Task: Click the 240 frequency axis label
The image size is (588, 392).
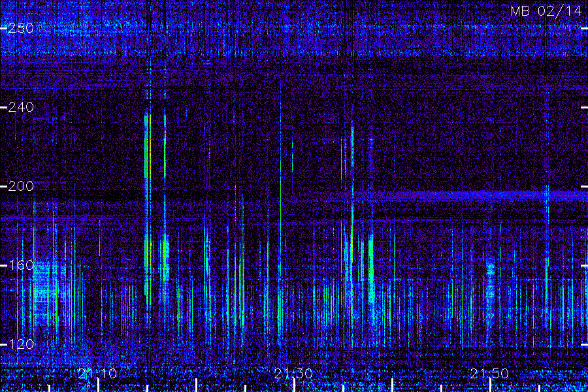Action: tap(21, 107)
